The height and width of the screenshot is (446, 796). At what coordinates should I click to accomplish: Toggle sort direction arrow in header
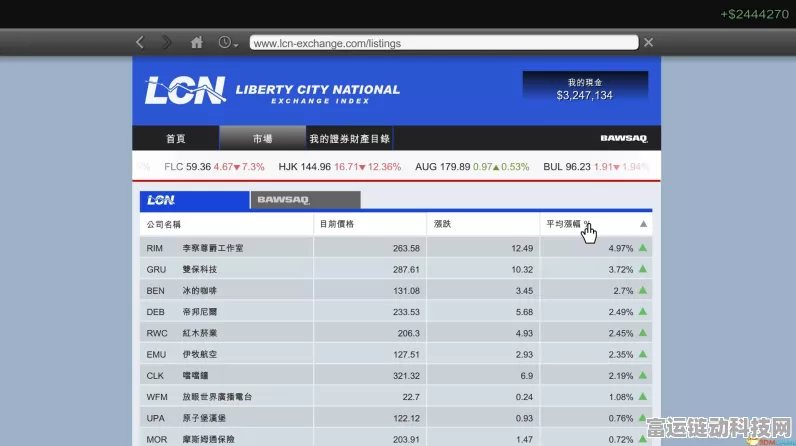point(643,224)
